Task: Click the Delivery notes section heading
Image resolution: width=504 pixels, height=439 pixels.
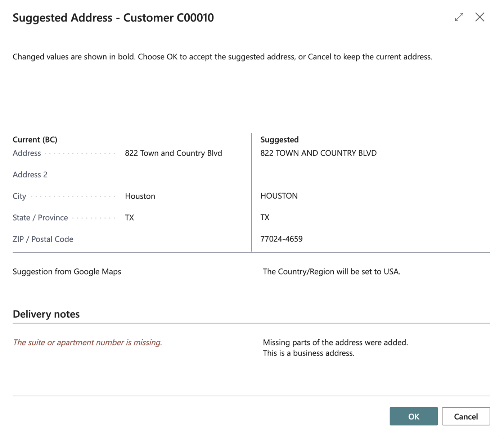Action: 46,314
